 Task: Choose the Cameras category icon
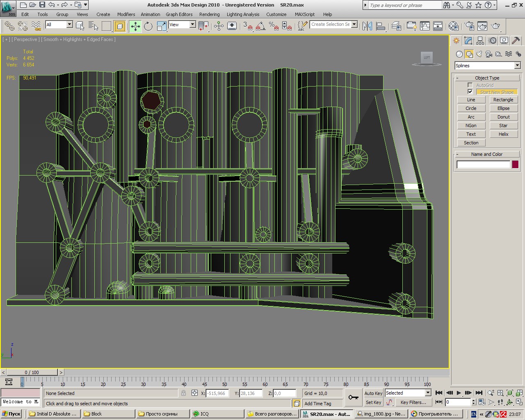click(x=488, y=54)
